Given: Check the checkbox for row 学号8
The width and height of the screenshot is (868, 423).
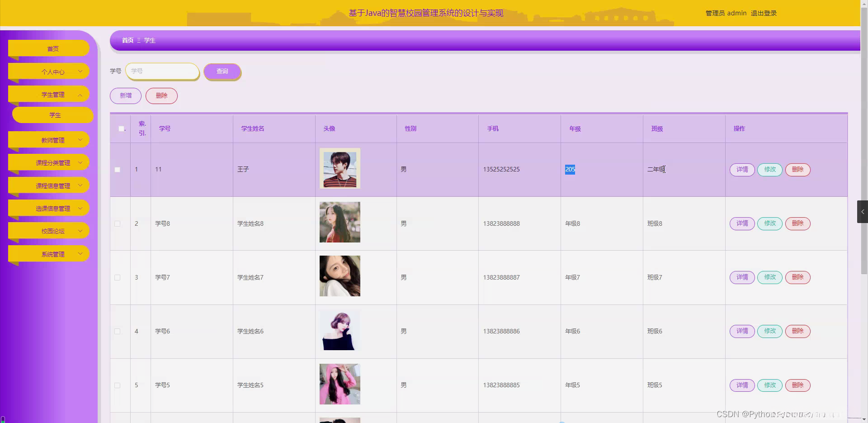Looking at the screenshot, I should click(x=118, y=223).
